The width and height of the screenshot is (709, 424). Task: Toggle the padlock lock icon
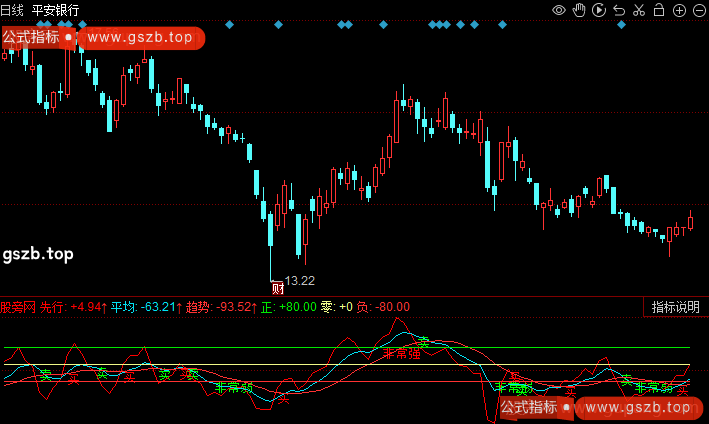tap(659, 10)
